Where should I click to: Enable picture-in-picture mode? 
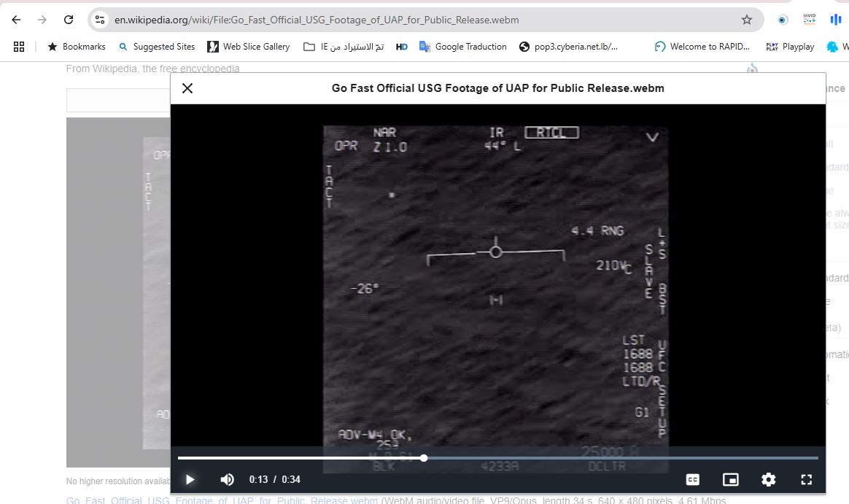[x=730, y=479]
